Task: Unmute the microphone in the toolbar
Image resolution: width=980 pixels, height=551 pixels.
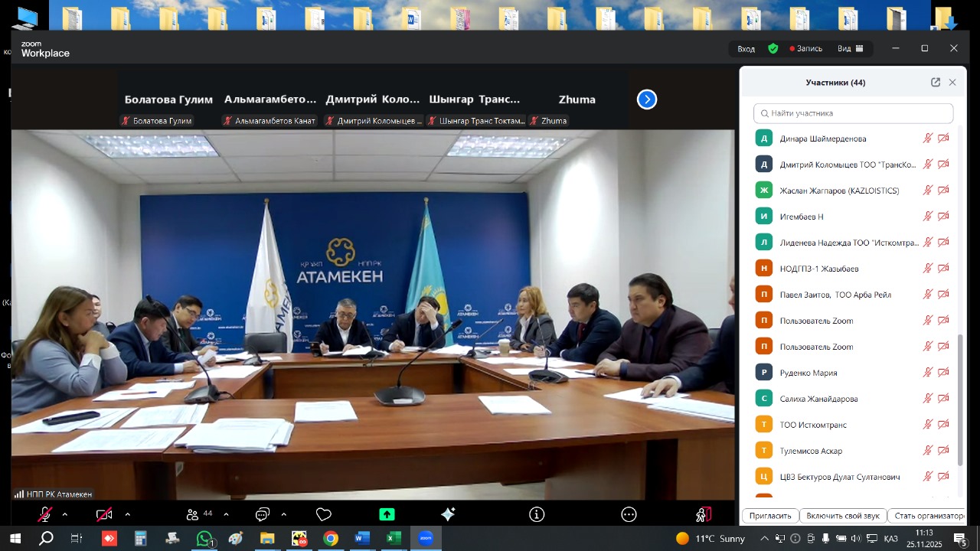Action: (45, 515)
